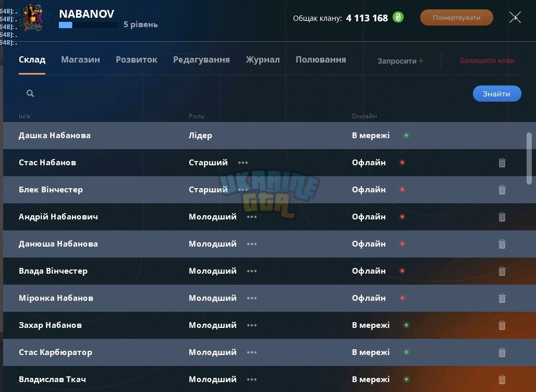Click the clan level progress bar
This screenshot has width=536, height=392.
89,25
